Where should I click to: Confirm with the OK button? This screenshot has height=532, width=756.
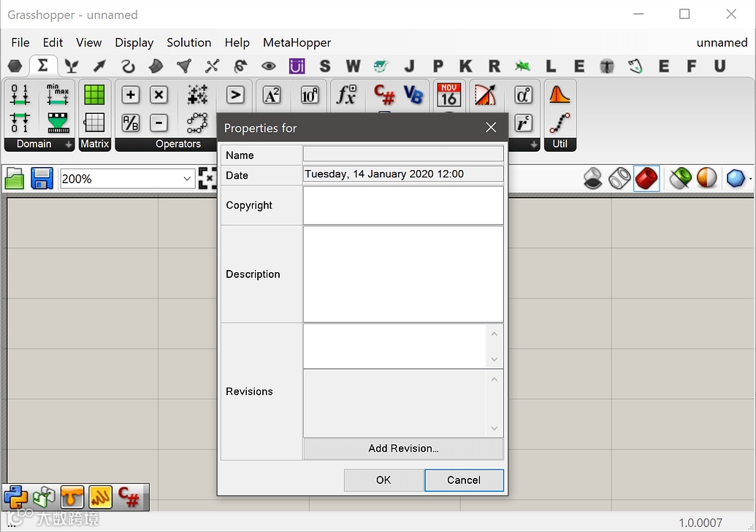(x=383, y=480)
